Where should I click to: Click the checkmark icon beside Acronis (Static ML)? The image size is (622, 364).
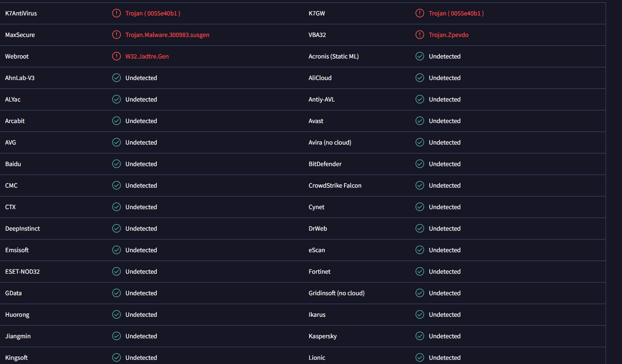pos(420,56)
